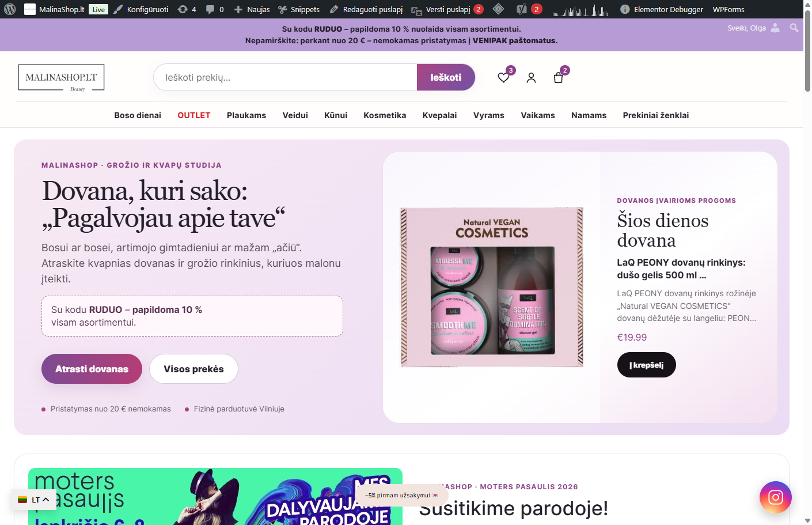This screenshot has width=812, height=525.
Task: Open the wishlist heart icon
Action: pyautogui.click(x=504, y=77)
